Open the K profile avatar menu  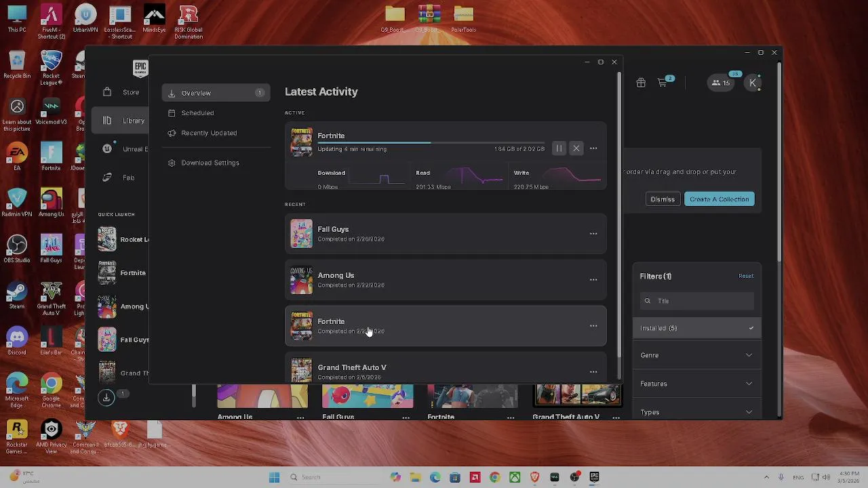coord(753,83)
